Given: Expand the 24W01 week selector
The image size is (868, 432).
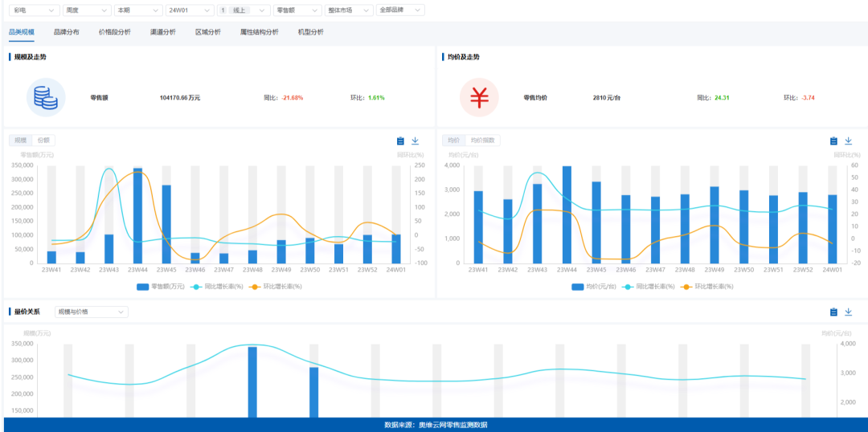Looking at the screenshot, I should point(190,10).
